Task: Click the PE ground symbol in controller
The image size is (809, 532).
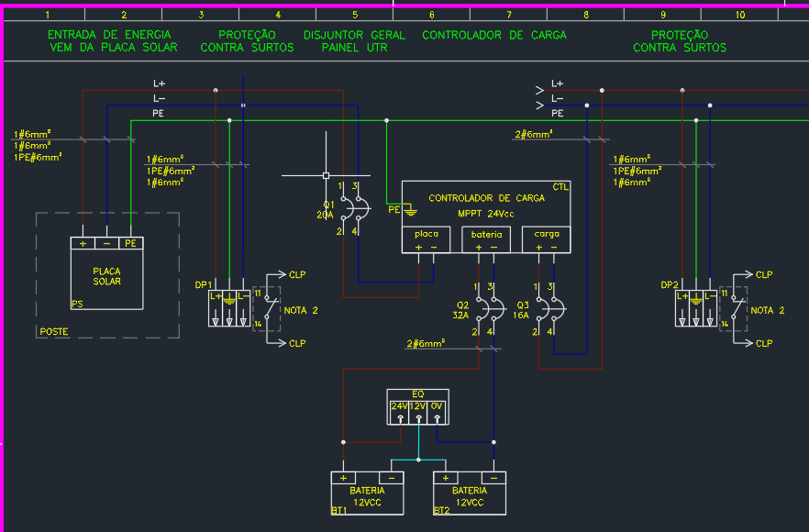Action: point(410,210)
